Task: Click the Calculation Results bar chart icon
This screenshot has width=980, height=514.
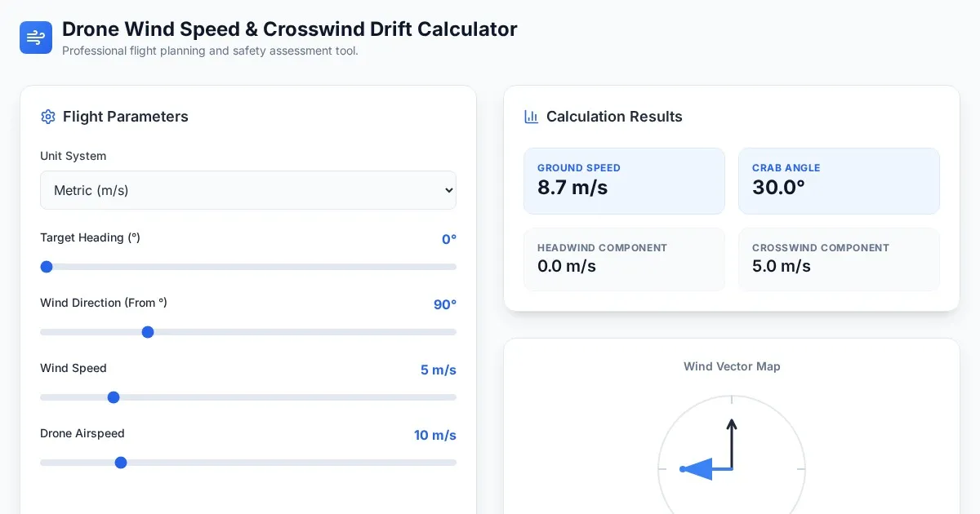Action: tap(531, 117)
